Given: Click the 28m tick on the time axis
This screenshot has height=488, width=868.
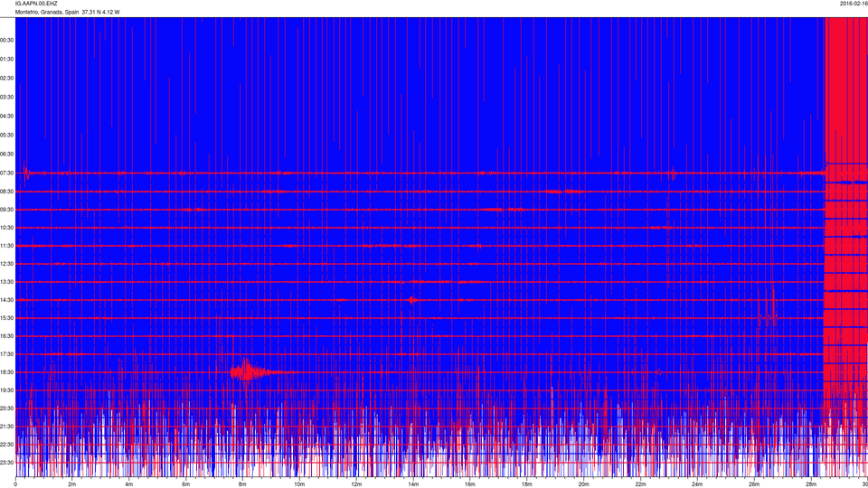Looking at the screenshot, I should click(x=811, y=484).
